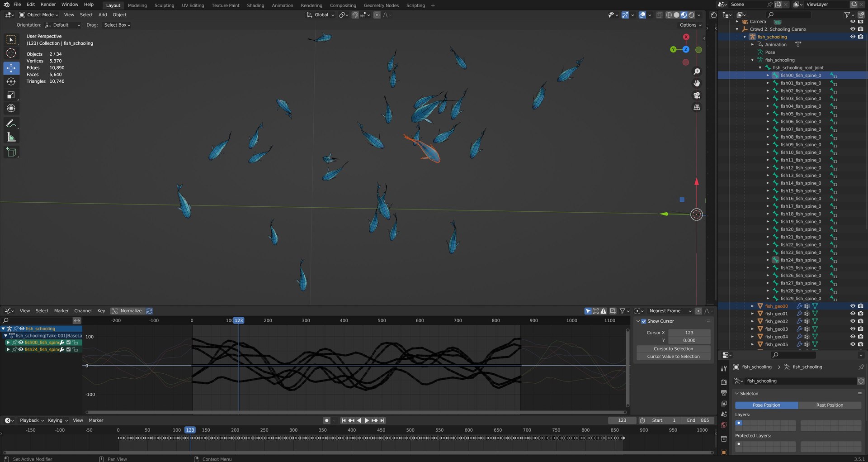This screenshot has height=462, width=868.
Task: Open the Global orientation dropdown
Action: [321, 15]
